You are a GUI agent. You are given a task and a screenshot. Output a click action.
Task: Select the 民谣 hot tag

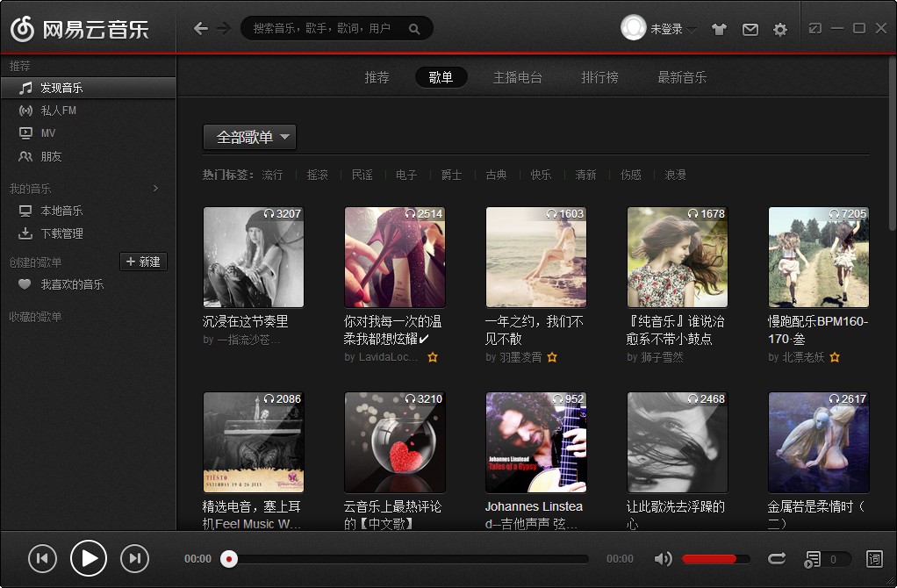pos(362,175)
